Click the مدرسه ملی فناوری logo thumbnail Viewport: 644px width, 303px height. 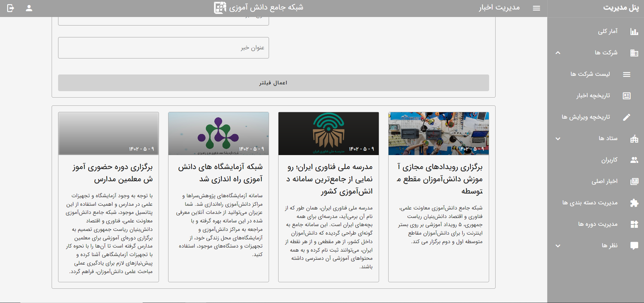click(x=328, y=133)
